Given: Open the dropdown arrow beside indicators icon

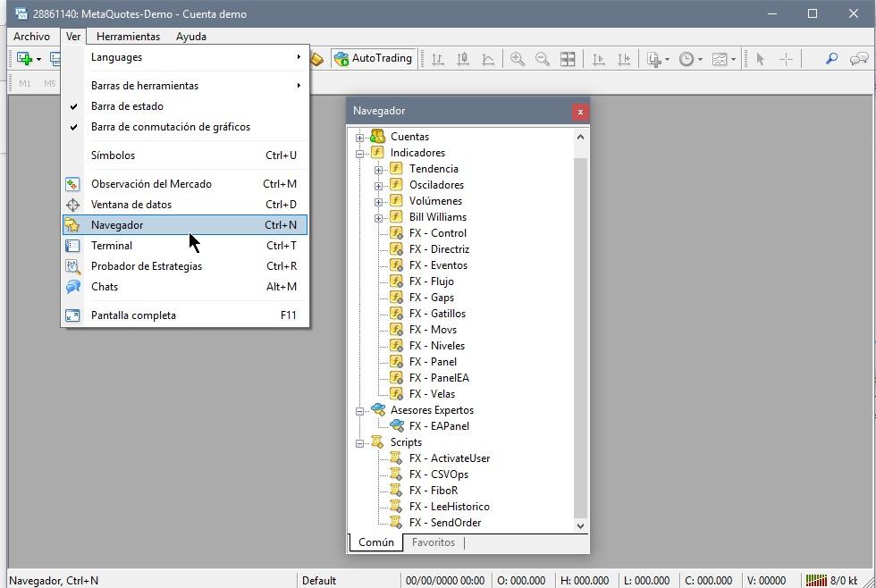Looking at the screenshot, I should pyautogui.click(x=667, y=59).
